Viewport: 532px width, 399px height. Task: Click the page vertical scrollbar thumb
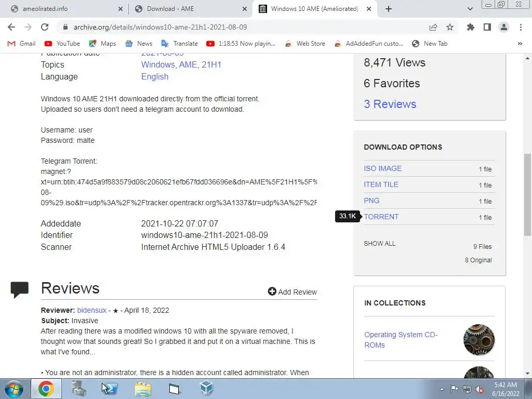(527, 194)
